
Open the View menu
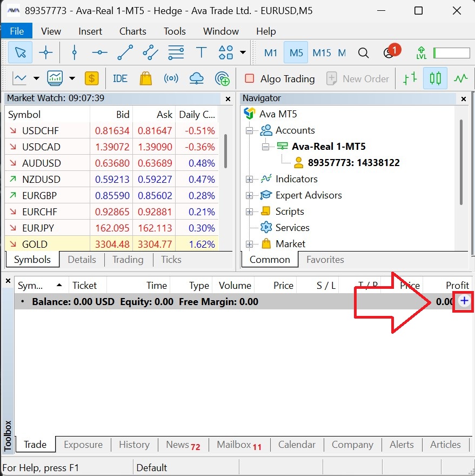pyautogui.click(x=51, y=31)
